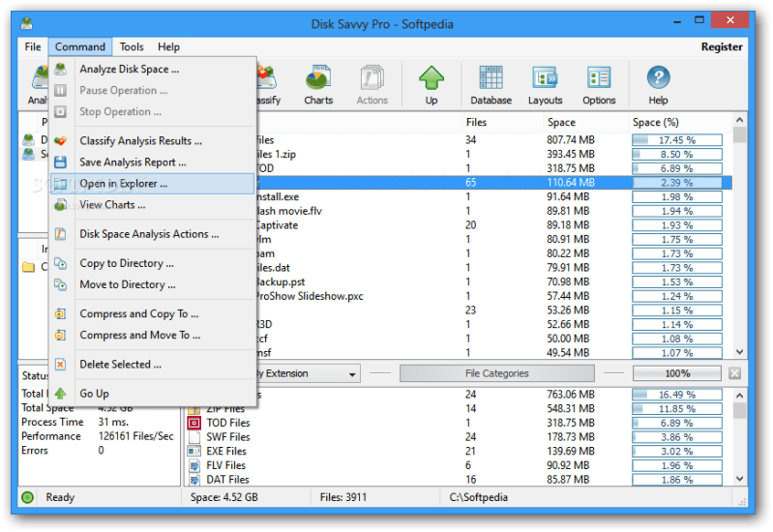The width and height of the screenshot is (773, 532).
Task: Click the 100% filter button
Action: 677,373
